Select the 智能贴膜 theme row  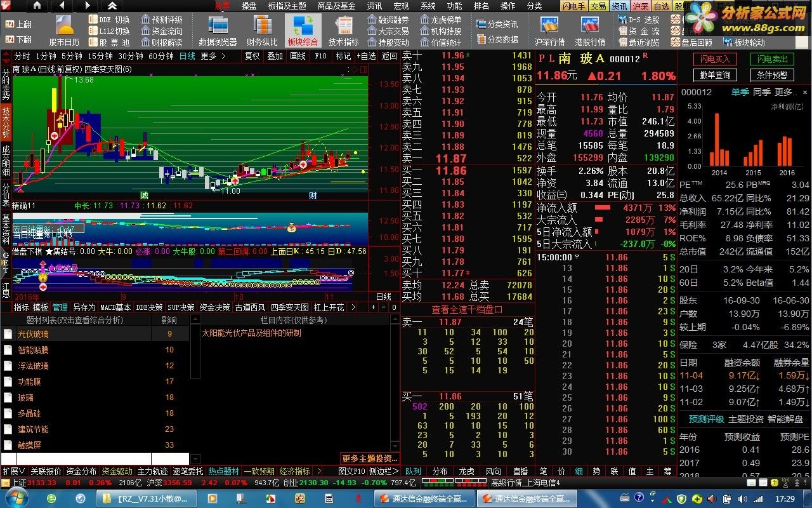coord(95,350)
